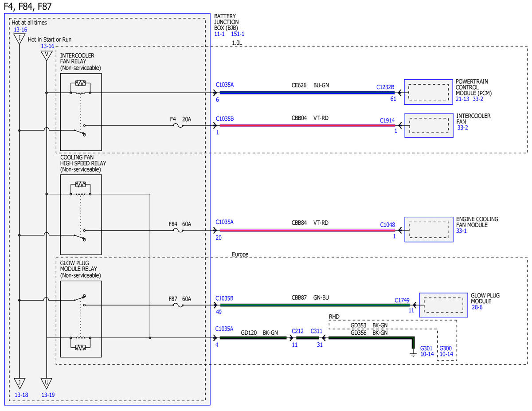Open Engine Cooling Fan Module page 33-1
Viewport: 532px width, 411px height.
click(462, 231)
